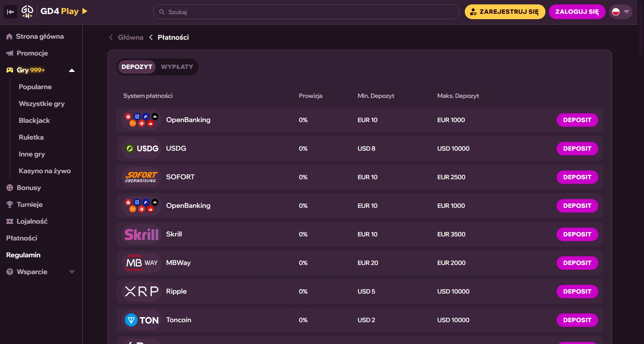
Task: Collapse the Gry 999+ submenu arrow
Action: 72,70
